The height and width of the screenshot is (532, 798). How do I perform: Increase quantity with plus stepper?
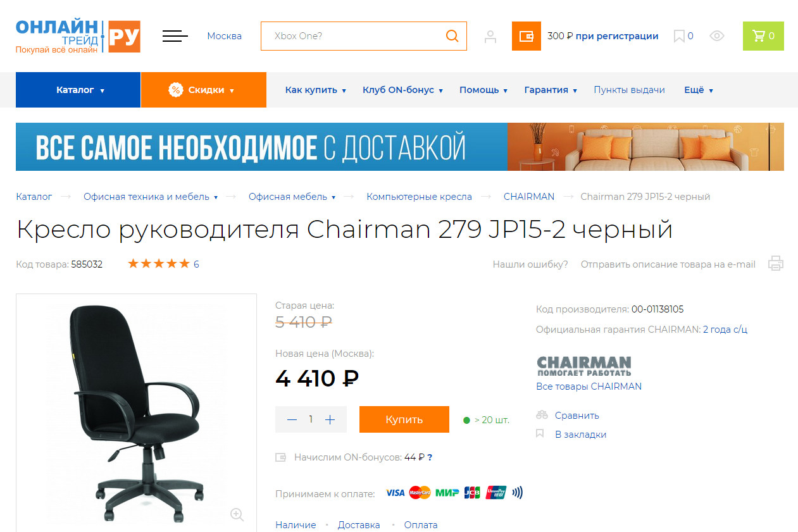(x=330, y=419)
